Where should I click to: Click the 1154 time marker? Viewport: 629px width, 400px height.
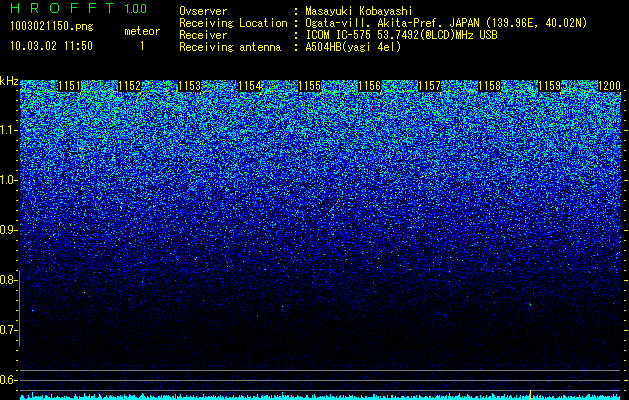pyautogui.click(x=250, y=86)
